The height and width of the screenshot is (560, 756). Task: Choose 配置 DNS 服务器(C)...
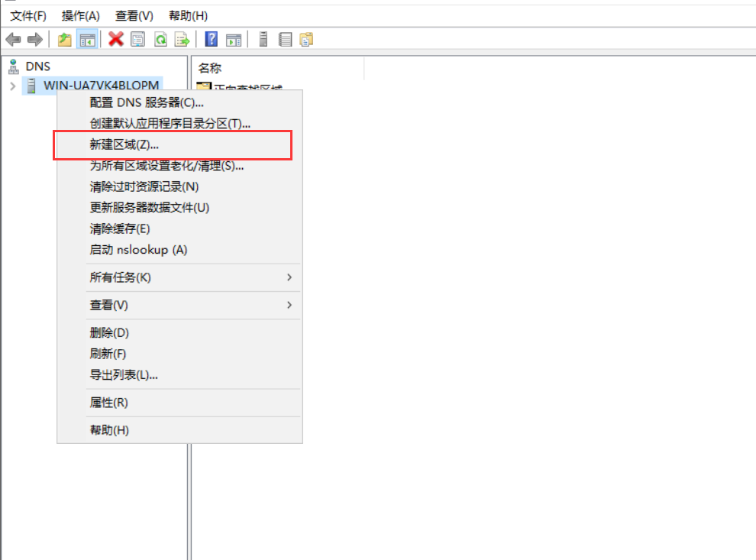click(x=180, y=102)
